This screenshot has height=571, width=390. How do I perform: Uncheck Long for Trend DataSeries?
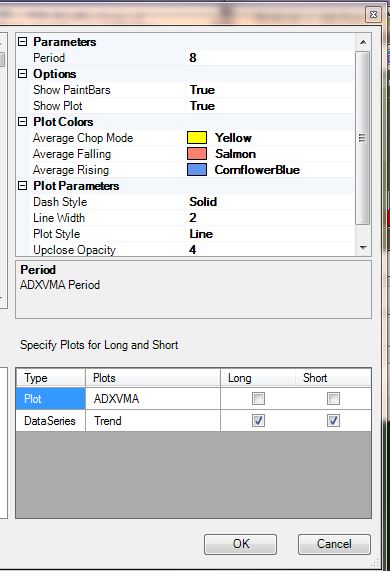click(258, 421)
